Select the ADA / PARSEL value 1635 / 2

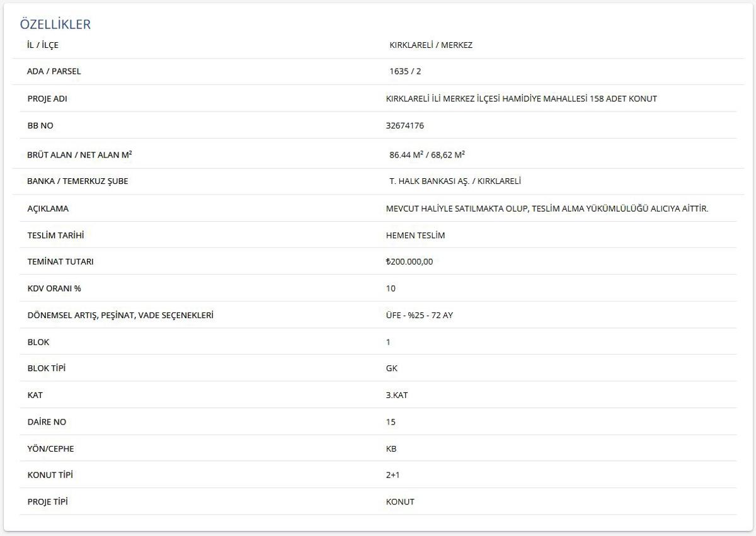tap(405, 71)
